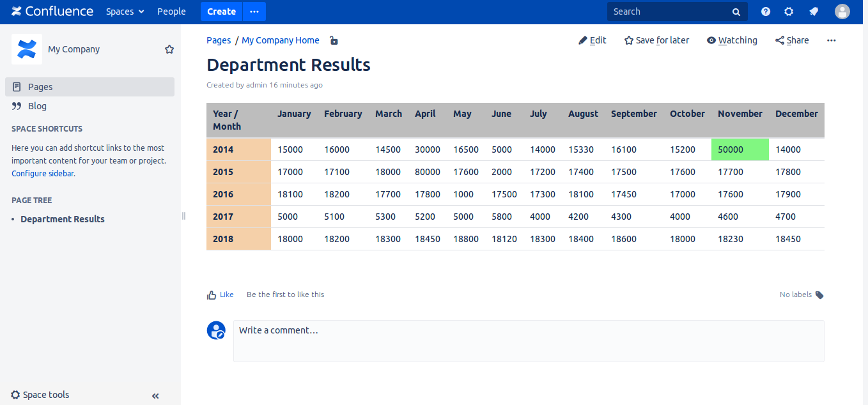Toggle Watching for this page

[732, 40]
